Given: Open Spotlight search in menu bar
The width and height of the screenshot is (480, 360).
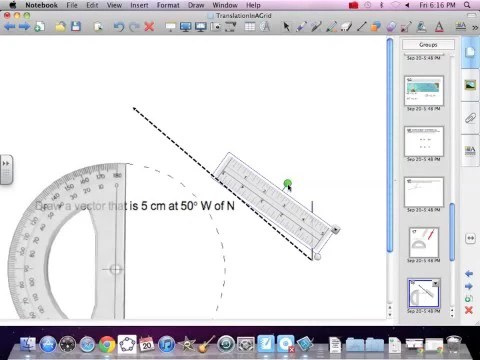Looking at the screenshot, I should (x=467, y=5).
